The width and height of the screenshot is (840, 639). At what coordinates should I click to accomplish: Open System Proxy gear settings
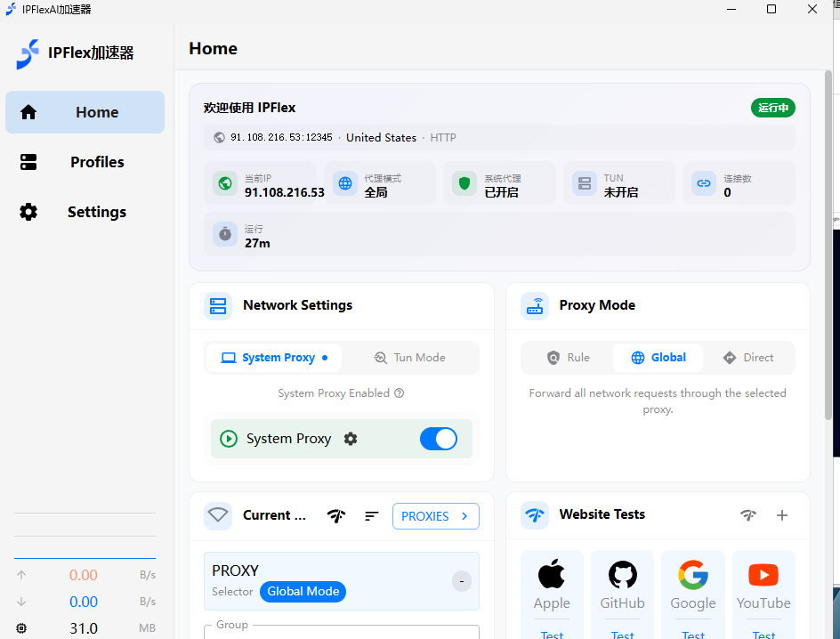click(x=351, y=439)
